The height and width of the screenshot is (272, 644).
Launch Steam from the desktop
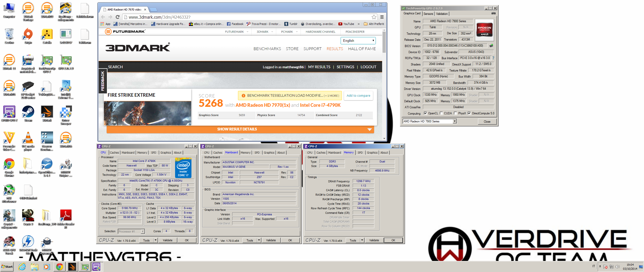tap(28, 114)
